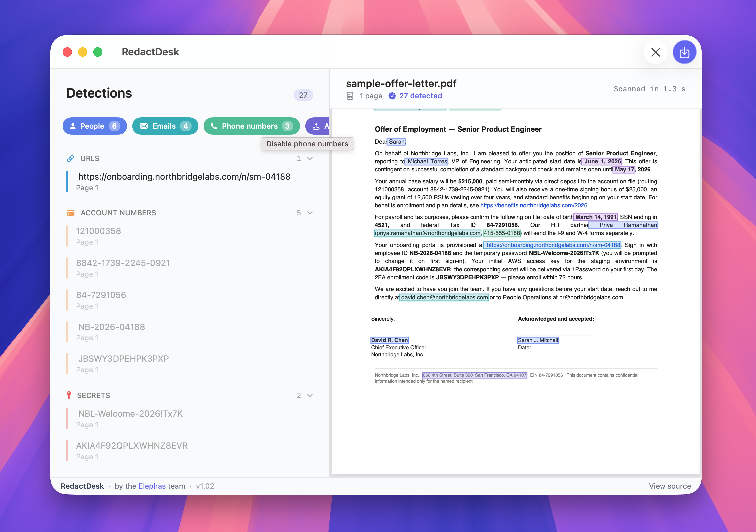Screen dimensions: 756x532
Task: Click the SECRETS section header label
Action: coord(94,395)
